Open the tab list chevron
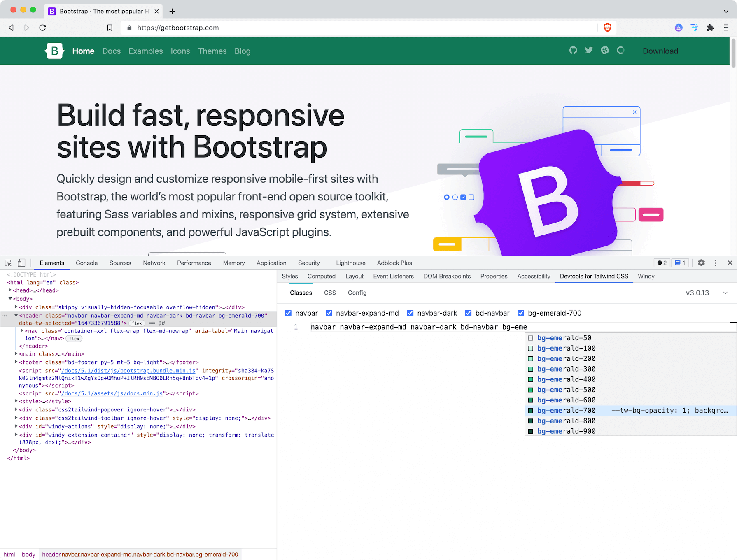The image size is (737, 560). (726, 11)
